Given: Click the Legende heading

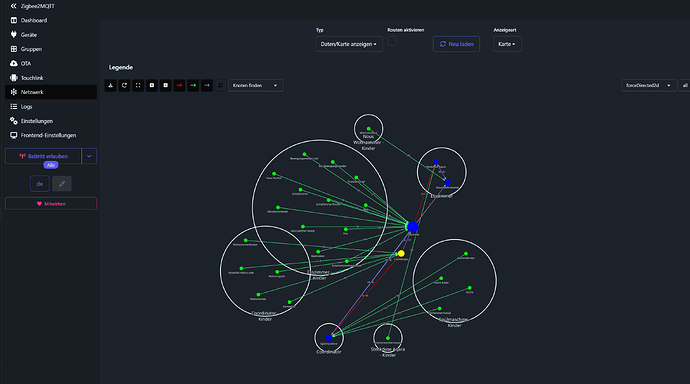Looking at the screenshot, I should pos(121,67).
